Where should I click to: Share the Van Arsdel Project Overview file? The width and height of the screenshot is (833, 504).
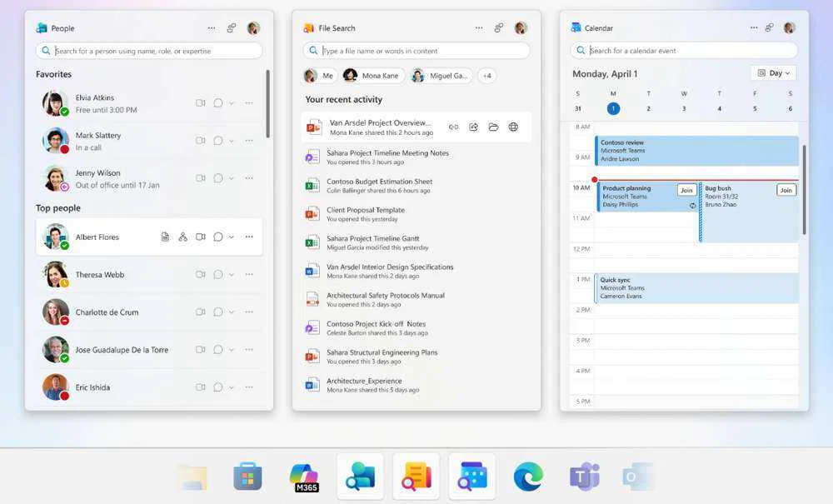[x=474, y=127]
